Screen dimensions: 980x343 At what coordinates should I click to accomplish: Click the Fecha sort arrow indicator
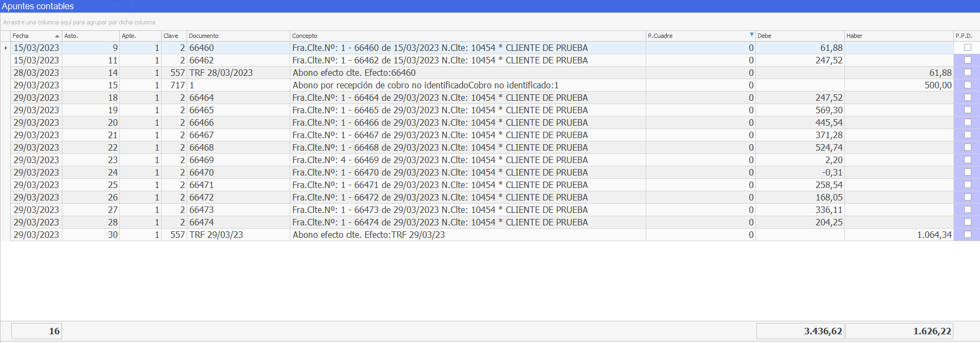pos(57,36)
